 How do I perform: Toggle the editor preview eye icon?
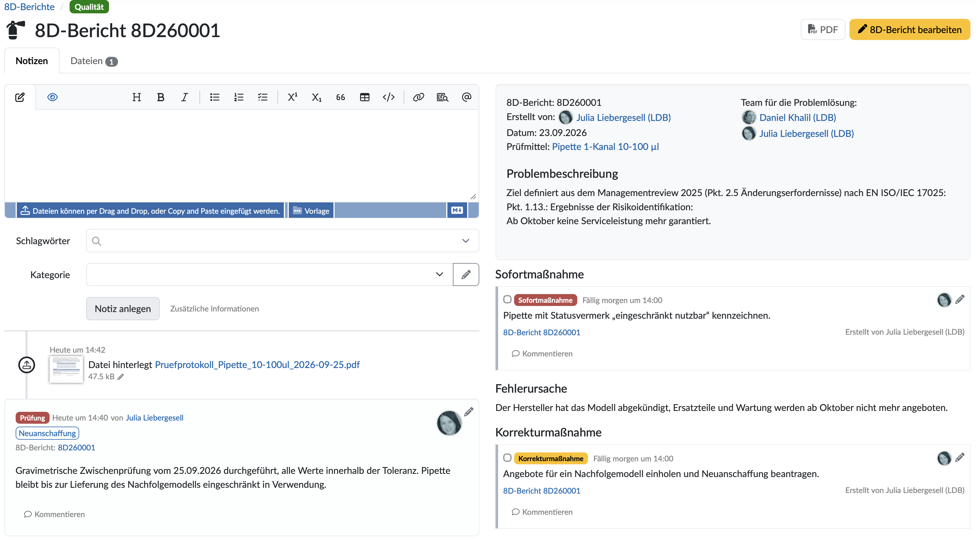click(52, 97)
